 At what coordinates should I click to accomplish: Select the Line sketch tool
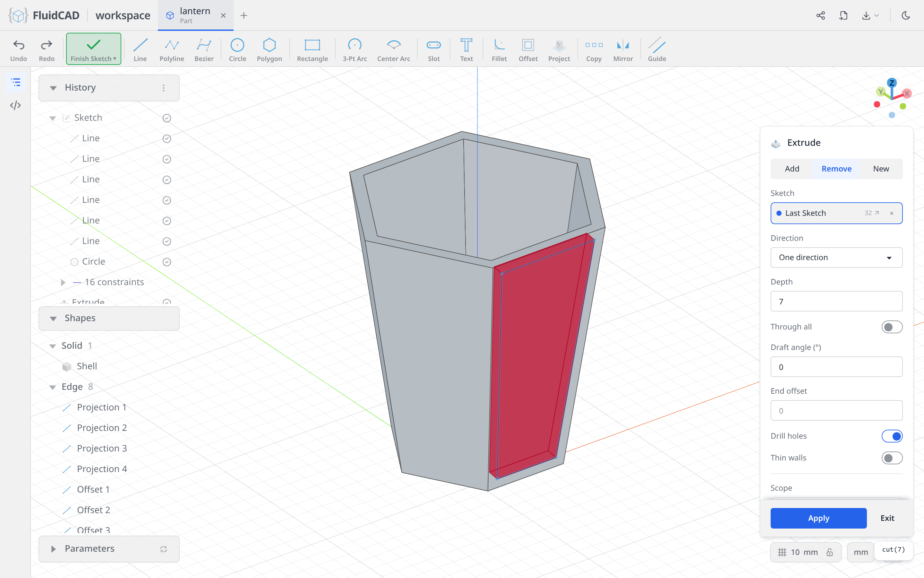click(140, 49)
